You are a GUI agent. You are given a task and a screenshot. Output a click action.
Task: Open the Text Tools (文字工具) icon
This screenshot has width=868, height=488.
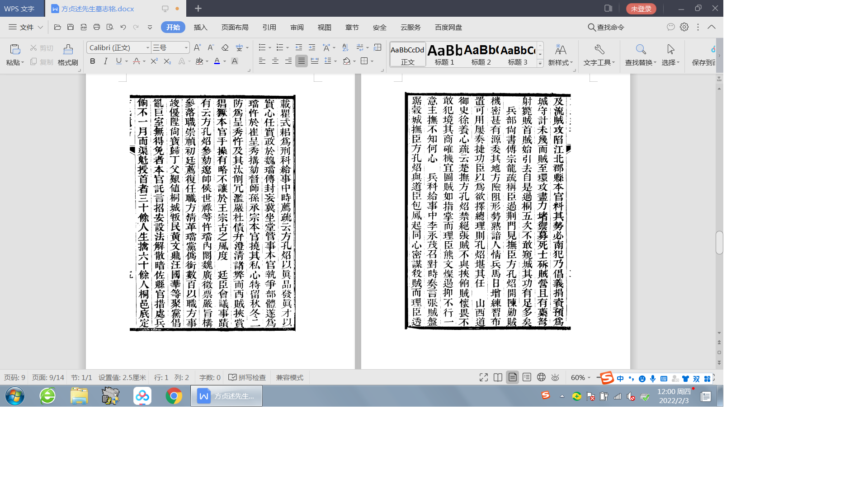[x=599, y=50]
